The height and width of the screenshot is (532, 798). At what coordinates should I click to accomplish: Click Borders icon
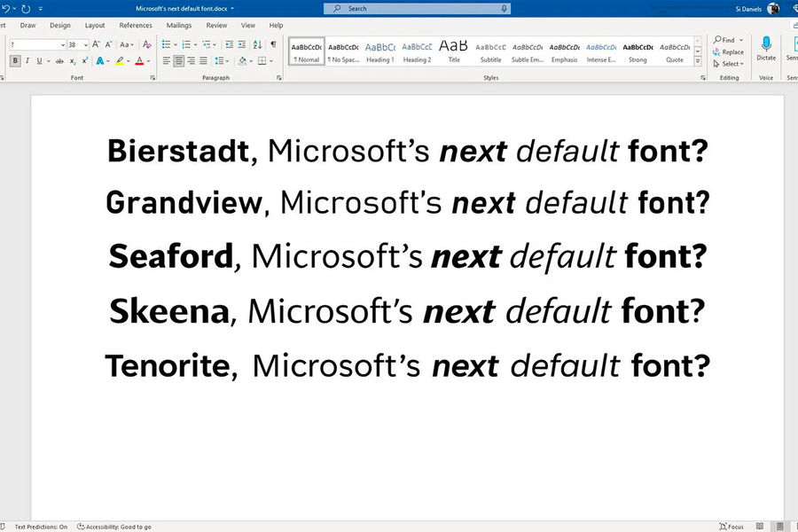click(x=262, y=61)
